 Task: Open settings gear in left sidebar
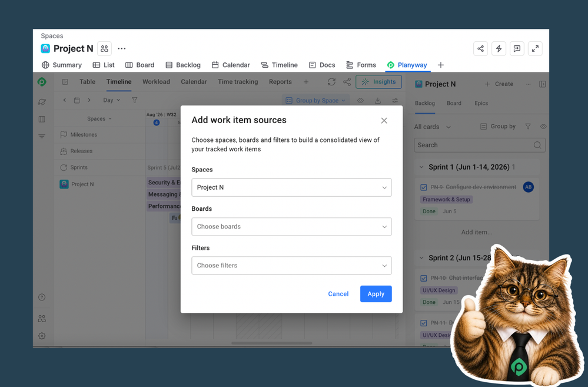tap(42, 336)
